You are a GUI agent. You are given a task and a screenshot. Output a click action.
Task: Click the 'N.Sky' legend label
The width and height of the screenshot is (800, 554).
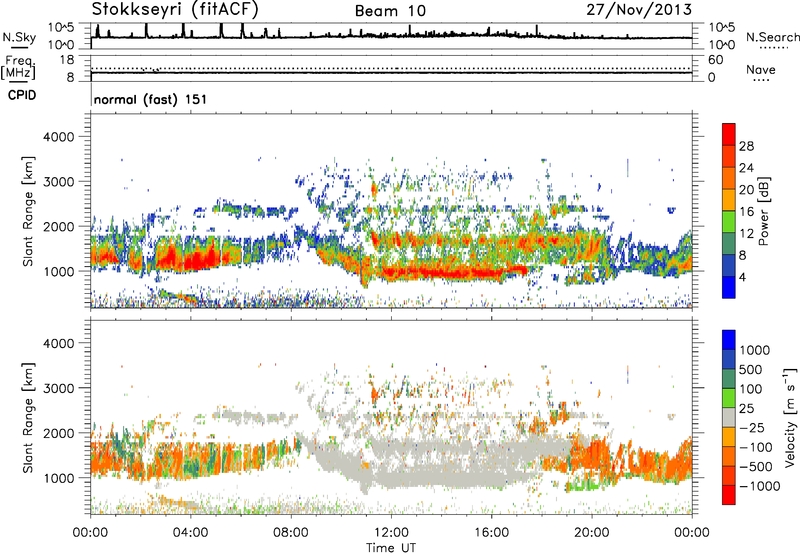coord(19,38)
